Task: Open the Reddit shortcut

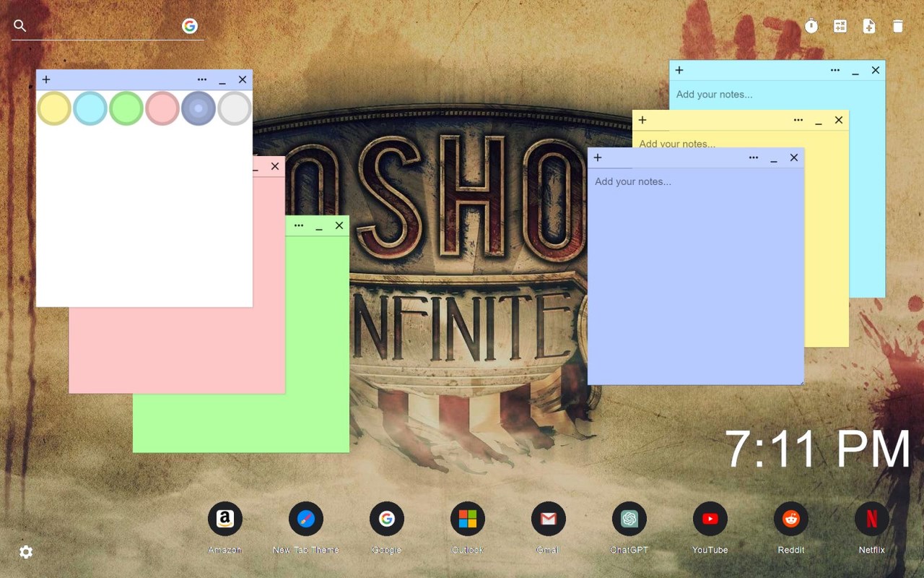Action: (x=791, y=519)
